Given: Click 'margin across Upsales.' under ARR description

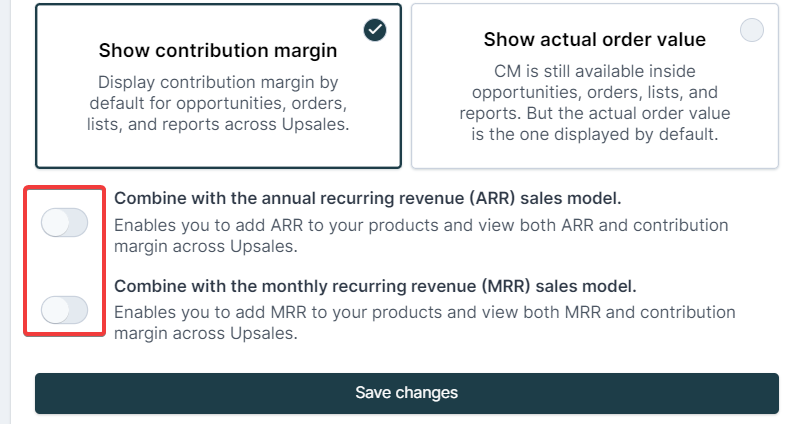Looking at the screenshot, I should pyautogui.click(x=206, y=246).
